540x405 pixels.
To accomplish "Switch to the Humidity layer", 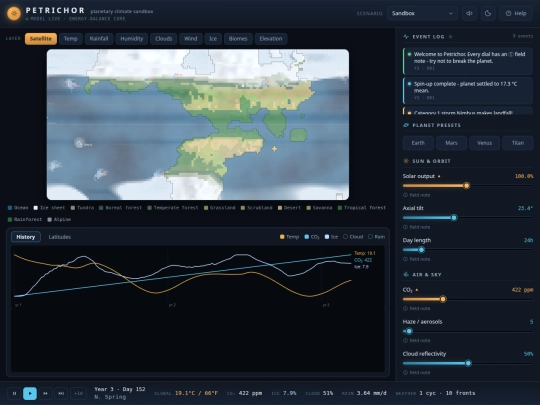I will point(132,39).
